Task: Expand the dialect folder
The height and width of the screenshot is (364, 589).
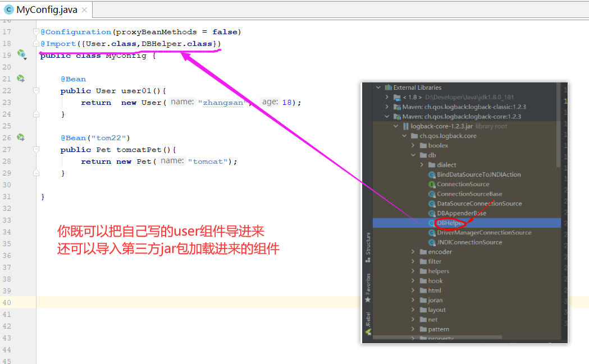Action: pos(422,164)
